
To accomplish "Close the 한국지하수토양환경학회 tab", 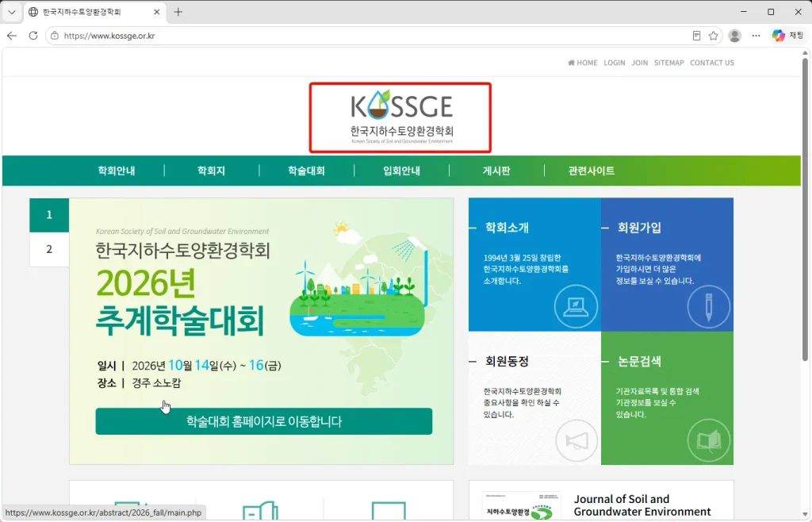I will [x=157, y=12].
